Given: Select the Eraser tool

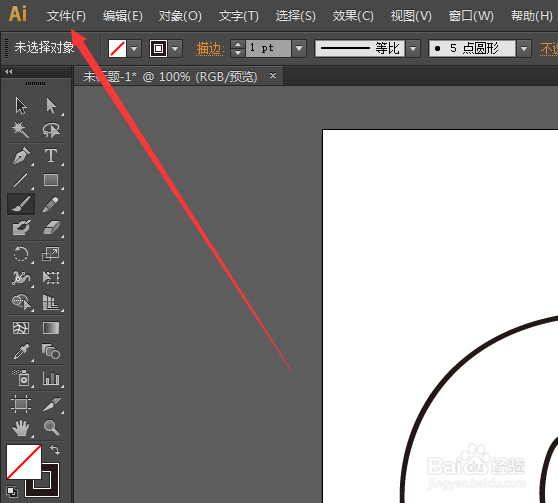Looking at the screenshot, I should [51, 228].
